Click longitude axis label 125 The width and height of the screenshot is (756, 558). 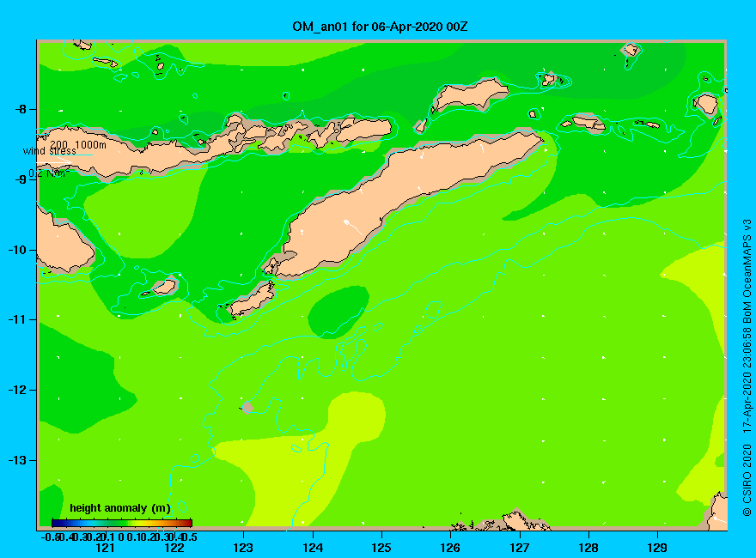381,548
